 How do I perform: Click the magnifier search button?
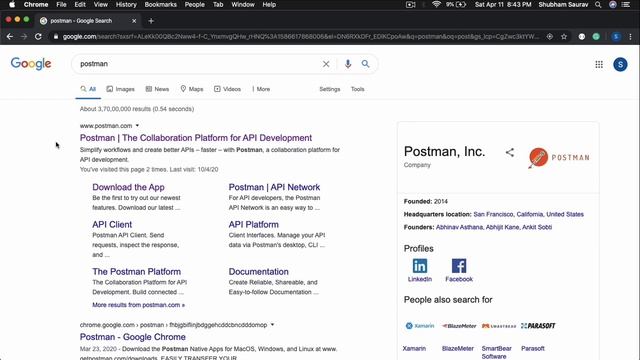pos(365,64)
